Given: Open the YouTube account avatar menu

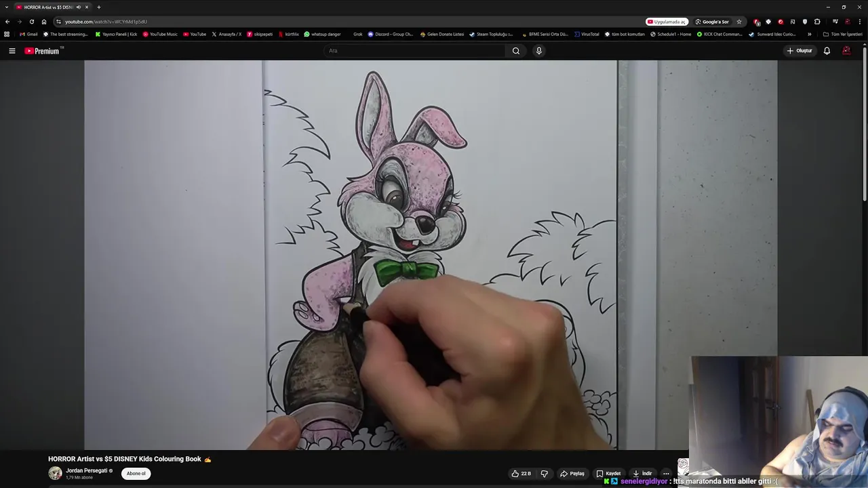Looking at the screenshot, I should [846, 51].
